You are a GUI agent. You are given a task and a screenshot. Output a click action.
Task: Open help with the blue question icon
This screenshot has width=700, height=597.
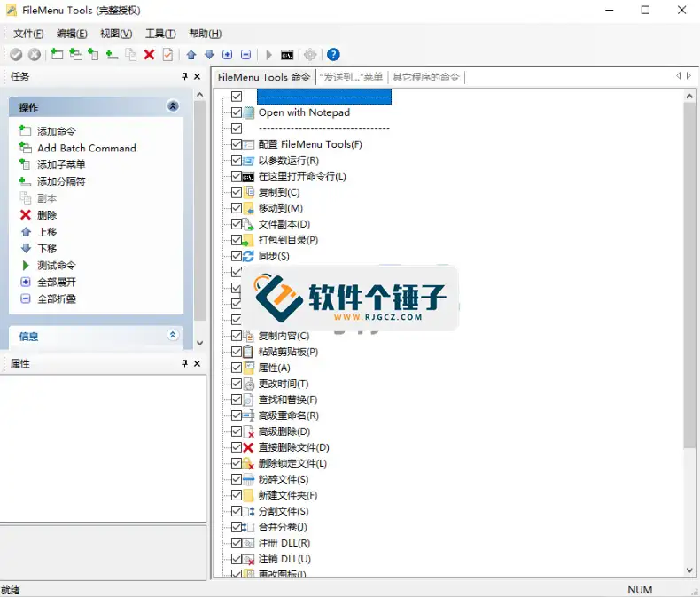[333, 55]
